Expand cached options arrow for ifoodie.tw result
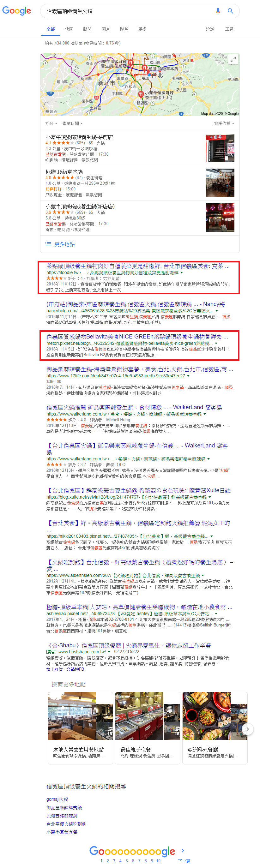Image resolution: width=260 pixels, height=868 pixels. (182, 273)
